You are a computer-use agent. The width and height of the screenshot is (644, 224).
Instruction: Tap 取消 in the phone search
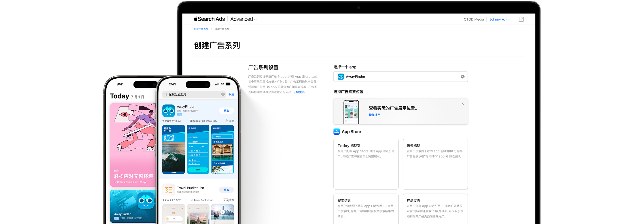[231, 95]
